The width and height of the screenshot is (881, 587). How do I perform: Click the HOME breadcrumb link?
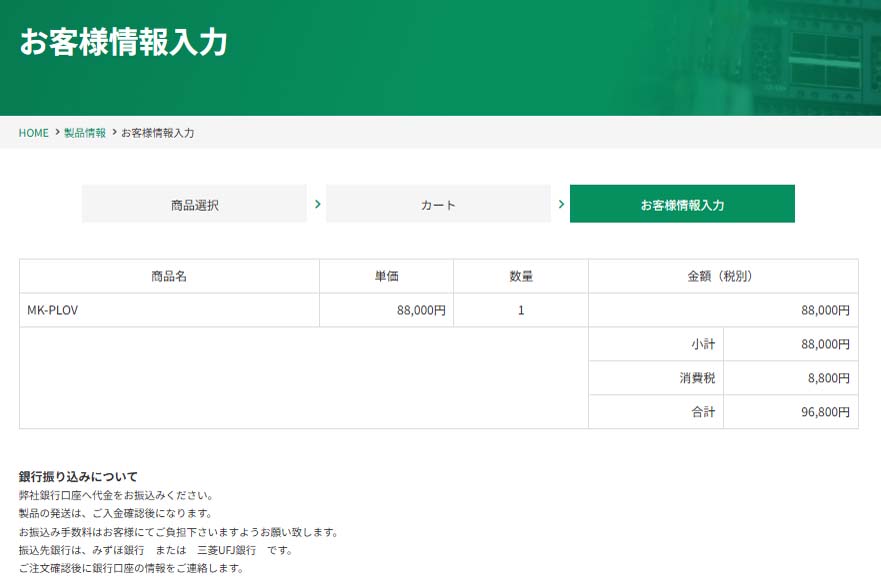click(x=33, y=133)
